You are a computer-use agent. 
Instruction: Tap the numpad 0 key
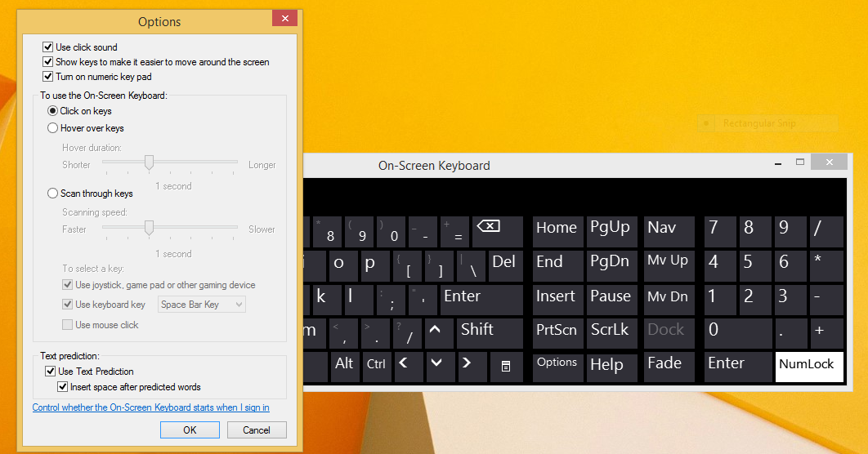(x=738, y=333)
